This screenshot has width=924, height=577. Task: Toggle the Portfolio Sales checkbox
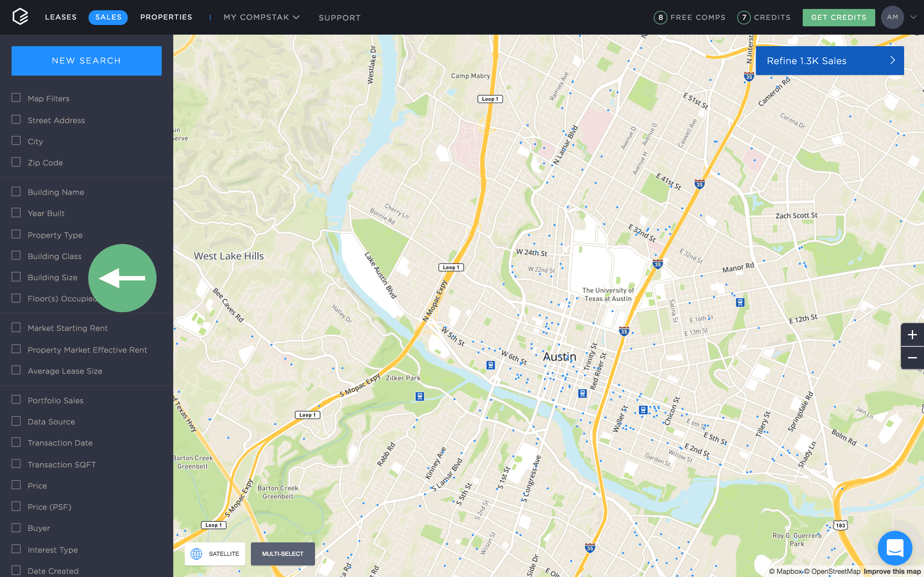pos(16,399)
